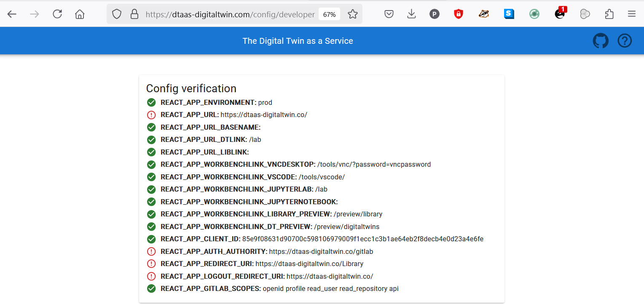The height and width of the screenshot is (304, 644).
Task: Click the red warning icon beside REACT_APP_URL
Action: [151, 115]
